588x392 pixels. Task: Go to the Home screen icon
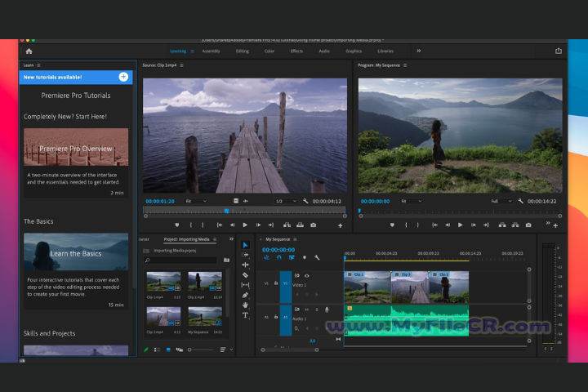(x=29, y=51)
